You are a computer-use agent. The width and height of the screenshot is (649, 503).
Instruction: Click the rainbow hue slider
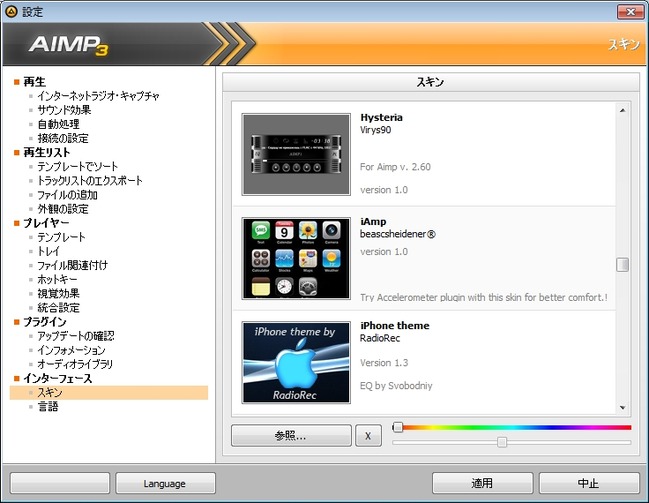tap(512, 427)
